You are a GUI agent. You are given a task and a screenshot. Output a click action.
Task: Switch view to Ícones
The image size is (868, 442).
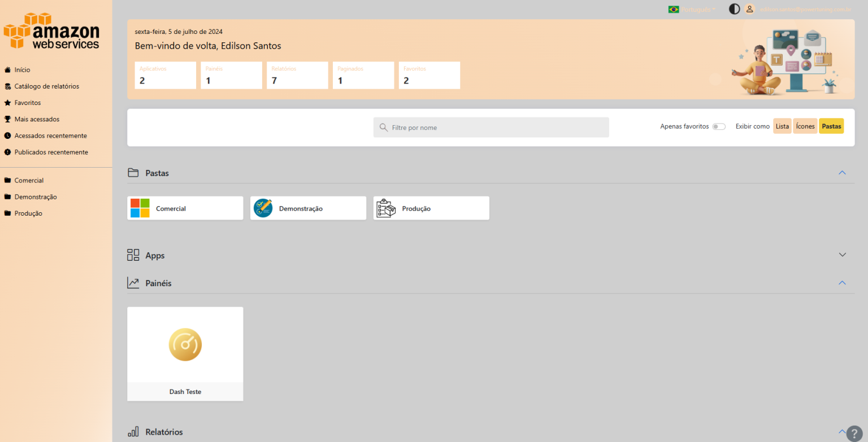click(x=805, y=126)
